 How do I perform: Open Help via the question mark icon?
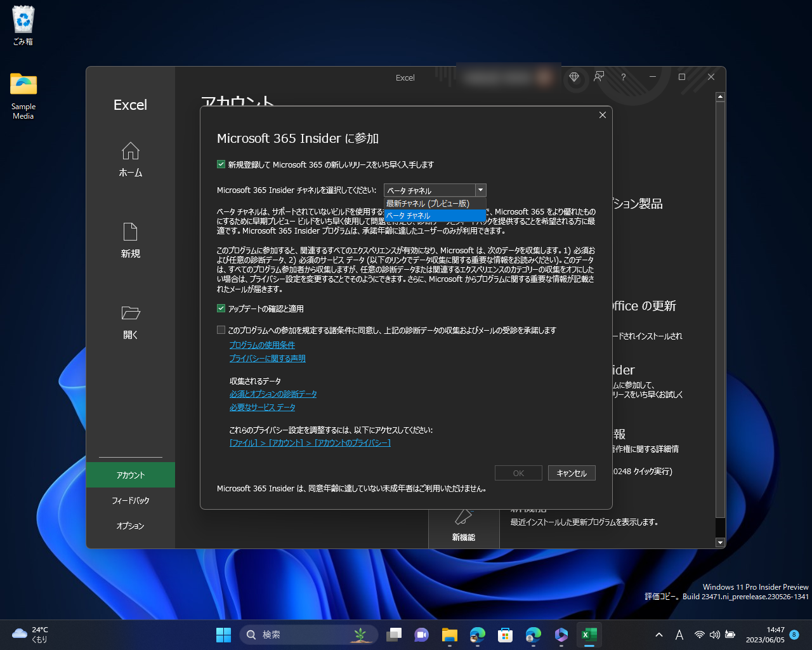(x=623, y=77)
